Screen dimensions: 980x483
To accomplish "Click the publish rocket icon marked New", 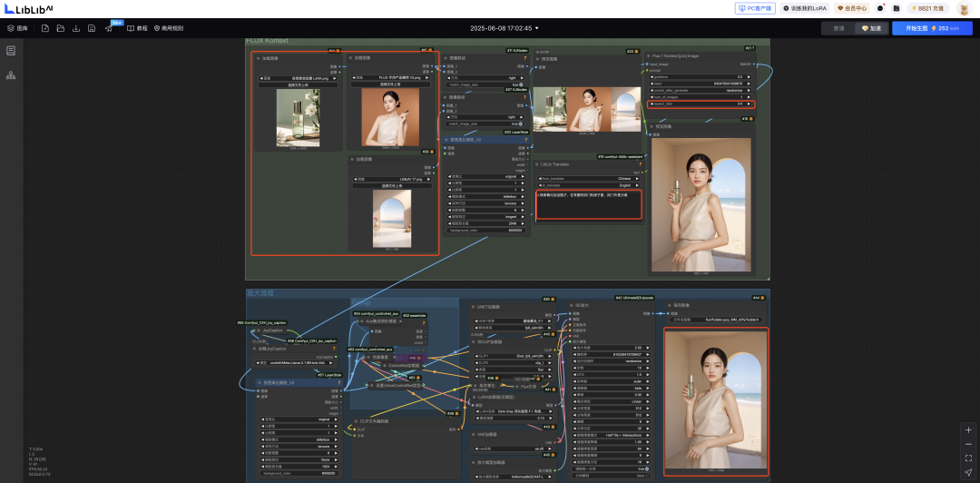I will coord(110,28).
